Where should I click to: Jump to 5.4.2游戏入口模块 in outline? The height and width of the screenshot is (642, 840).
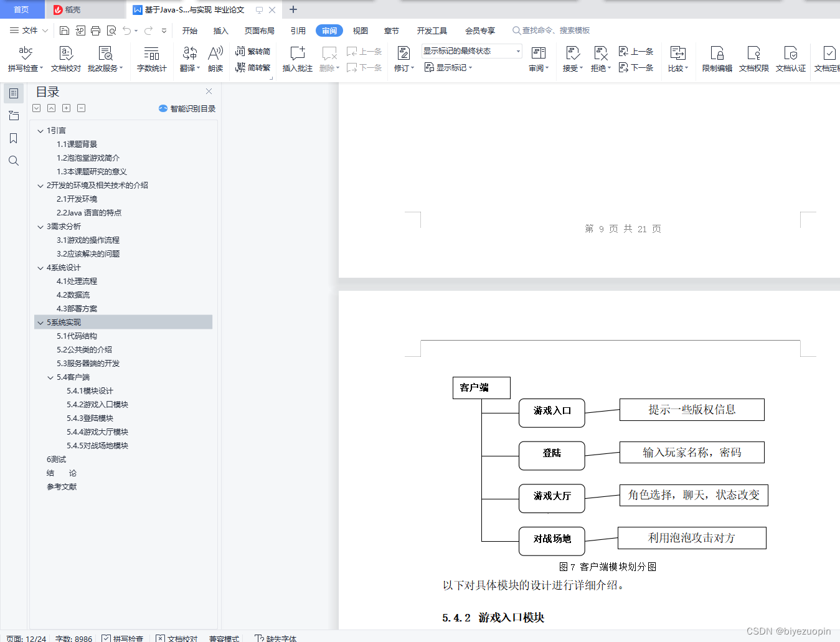tap(98, 405)
